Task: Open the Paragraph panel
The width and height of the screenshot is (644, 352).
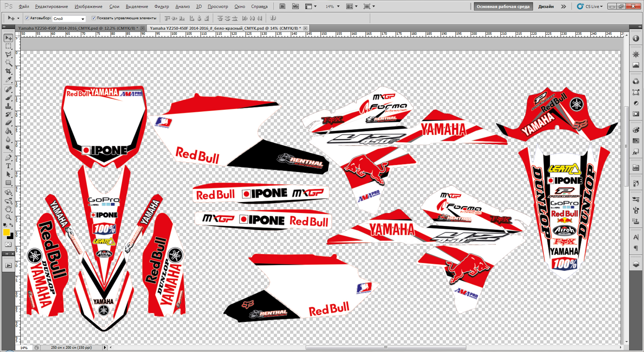Action: 636,248
